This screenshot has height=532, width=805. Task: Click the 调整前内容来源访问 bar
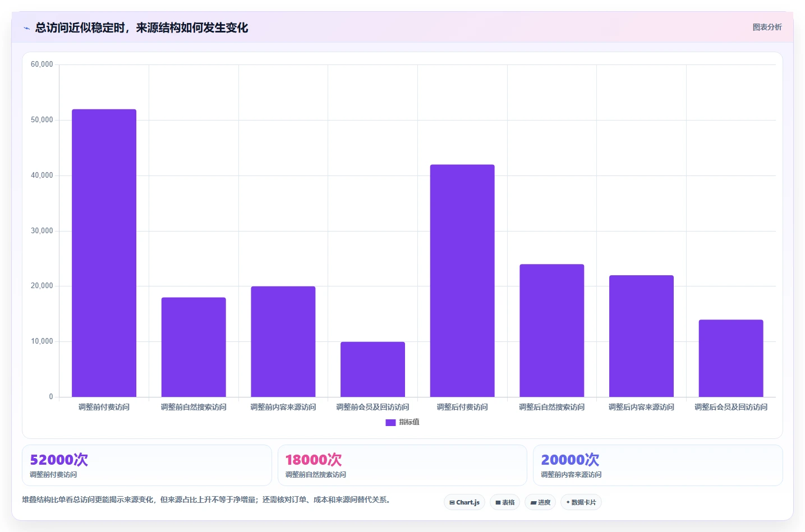pyautogui.click(x=283, y=341)
